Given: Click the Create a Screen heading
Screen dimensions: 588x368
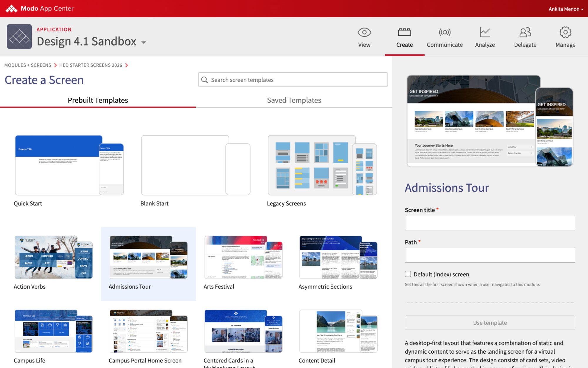Looking at the screenshot, I should tap(44, 80).
